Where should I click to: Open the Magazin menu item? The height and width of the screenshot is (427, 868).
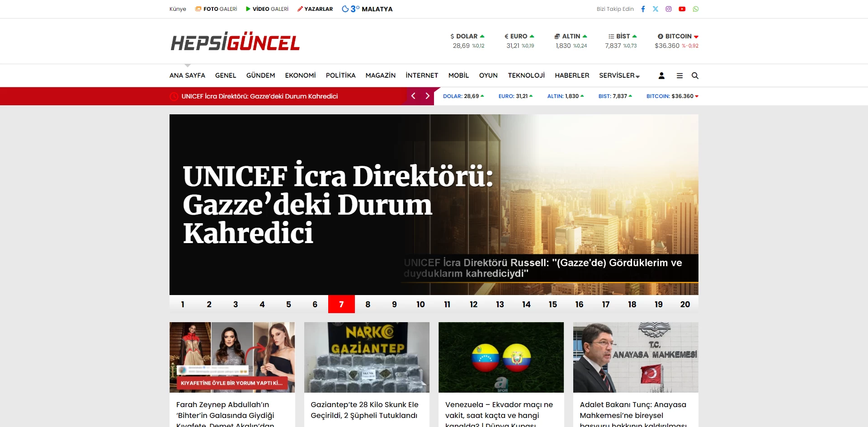(x=380, y=75)
